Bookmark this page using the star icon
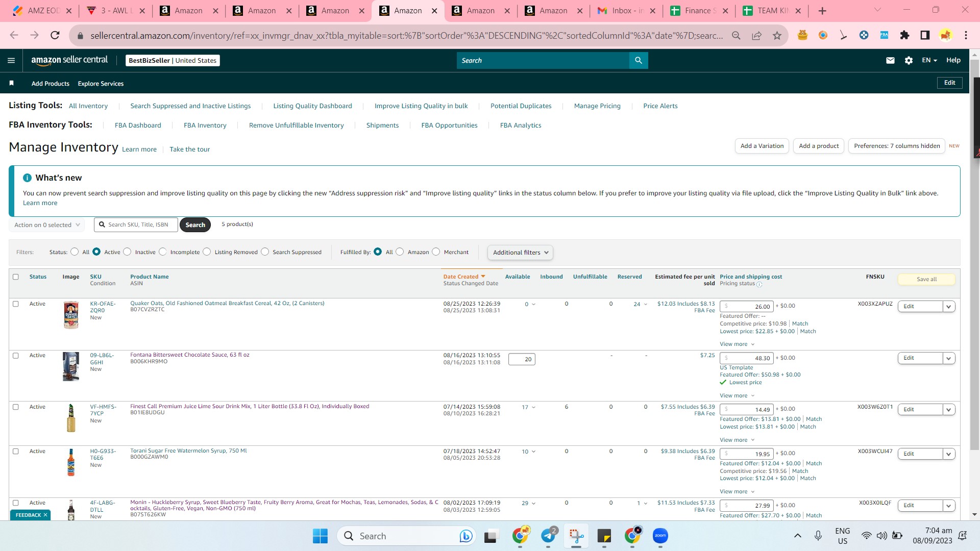 coord(777,35)
